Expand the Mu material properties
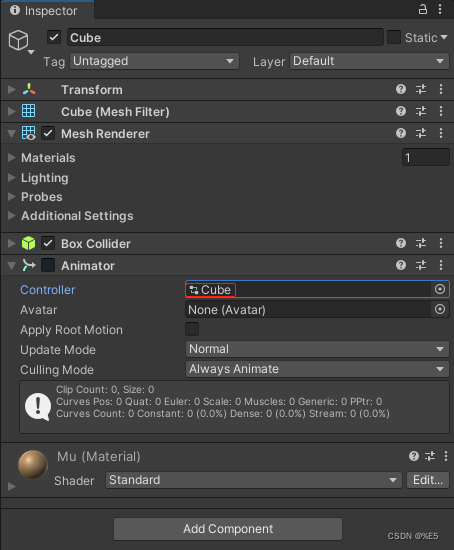The image size is (454, 550). click(x=12, y=486)
